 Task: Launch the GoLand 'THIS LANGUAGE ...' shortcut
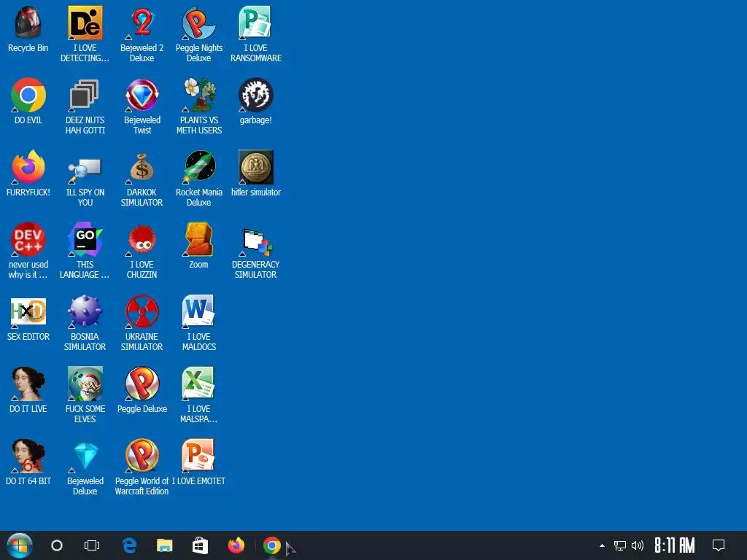pos(85,239)
